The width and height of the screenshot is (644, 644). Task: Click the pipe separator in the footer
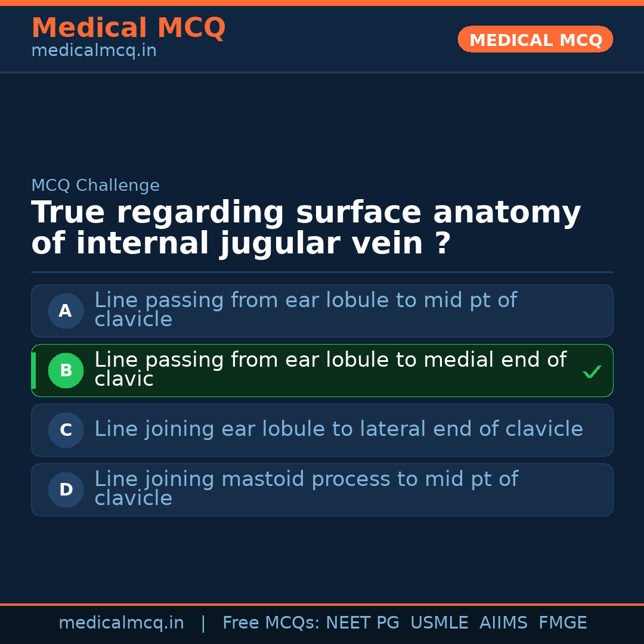(203, 623)
